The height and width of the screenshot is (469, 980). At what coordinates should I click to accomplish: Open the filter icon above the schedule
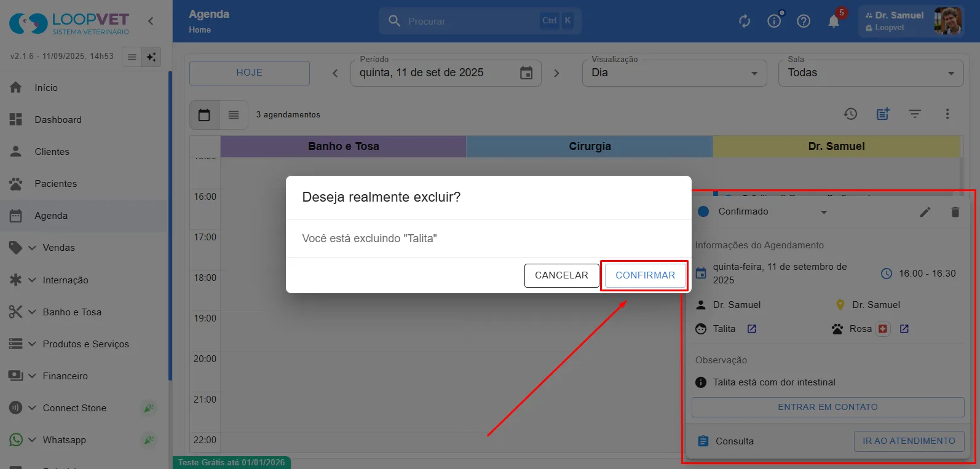point(915,114)
